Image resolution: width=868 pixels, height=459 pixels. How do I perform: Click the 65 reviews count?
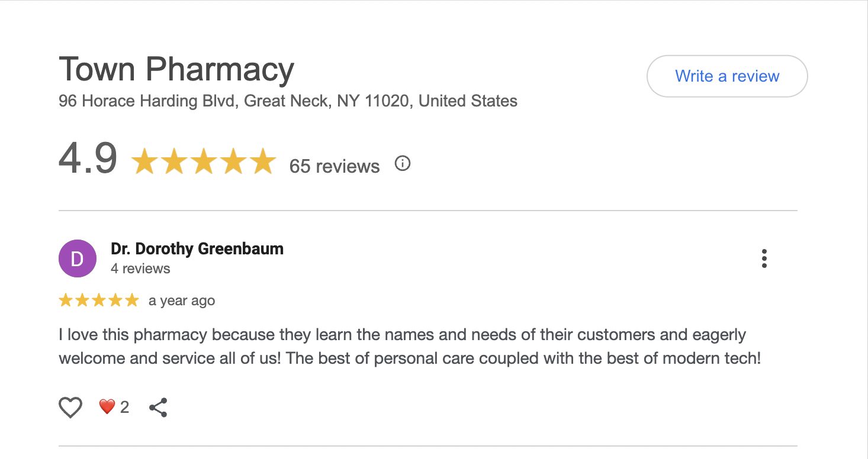coord(335,166)
